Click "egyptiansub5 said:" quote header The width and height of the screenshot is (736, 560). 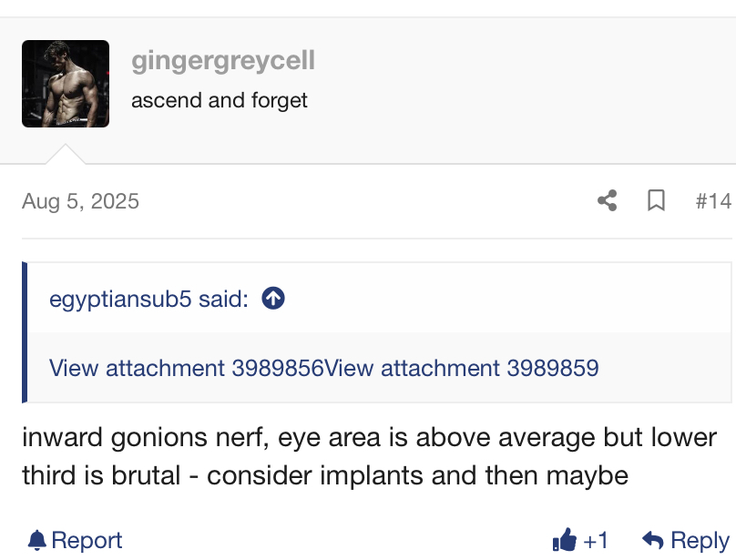coord(148,299)
